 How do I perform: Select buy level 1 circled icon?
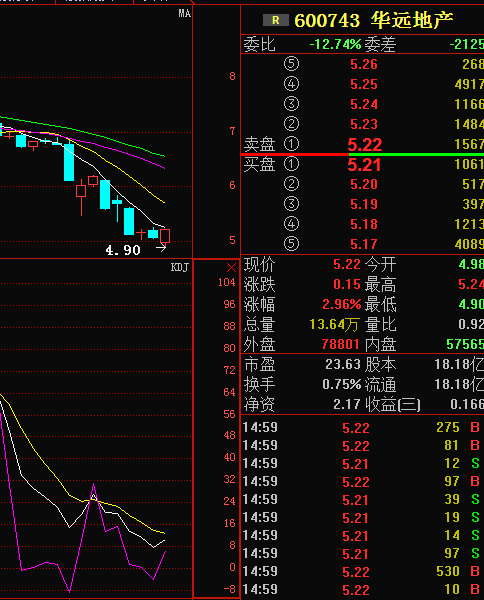291,164
